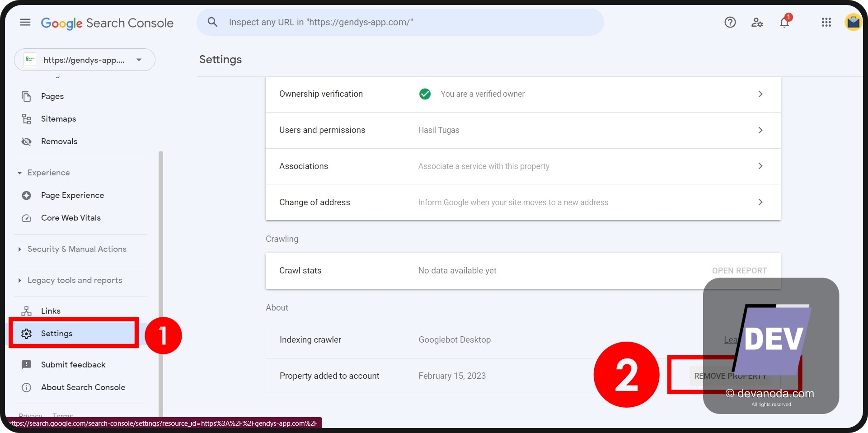The width and height of the screenshot is (868, 433).
Task: Go to Pages report
Action: 52,96
